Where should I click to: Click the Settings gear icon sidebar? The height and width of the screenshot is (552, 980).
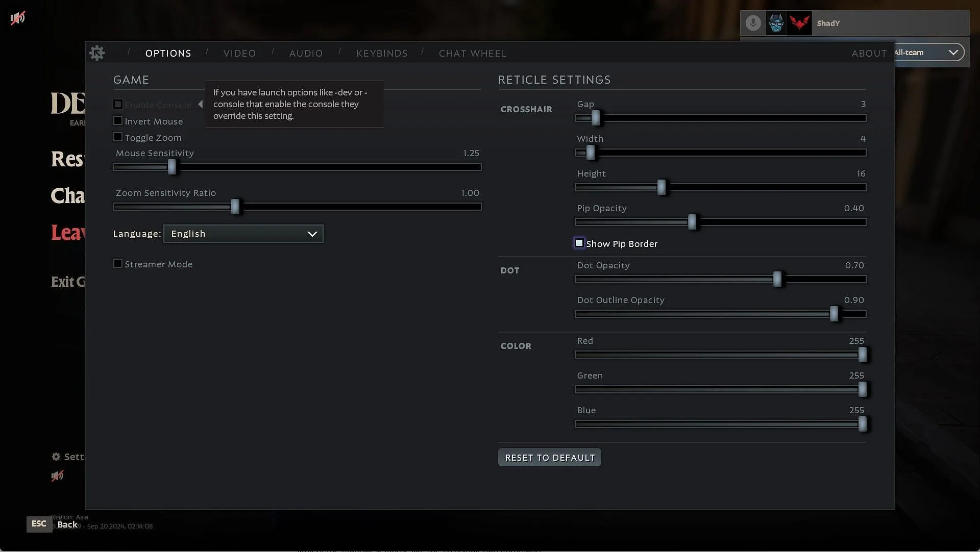[56, 456]
